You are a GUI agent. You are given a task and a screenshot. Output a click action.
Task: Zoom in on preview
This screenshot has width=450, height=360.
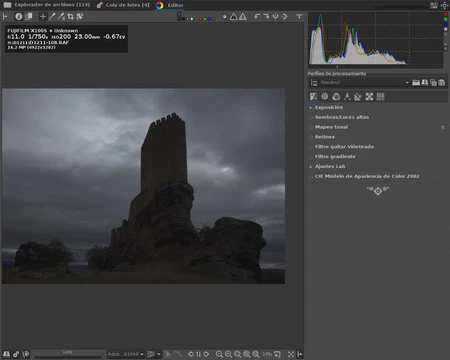(228, 354)
